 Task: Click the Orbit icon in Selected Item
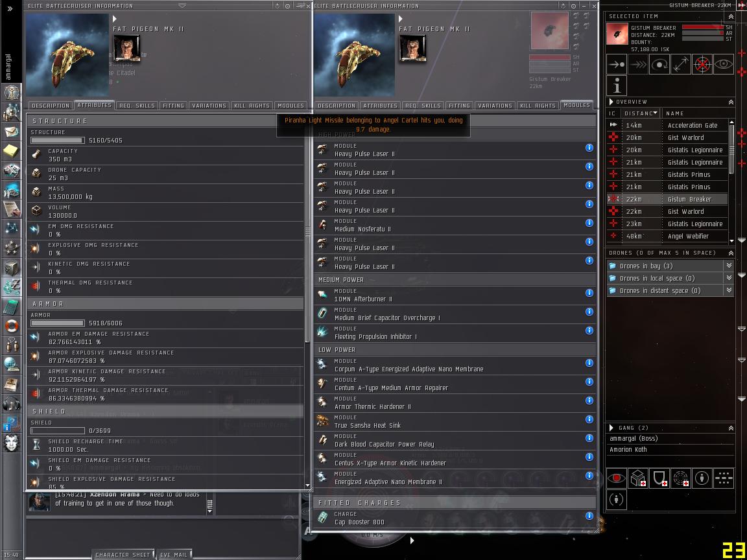coord(659,64)
